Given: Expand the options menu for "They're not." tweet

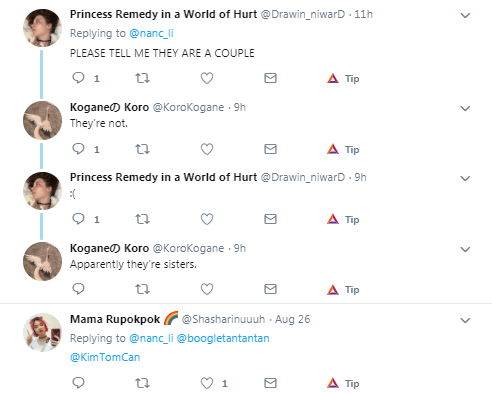Looking at the screenshot, I should click(465, 108).
